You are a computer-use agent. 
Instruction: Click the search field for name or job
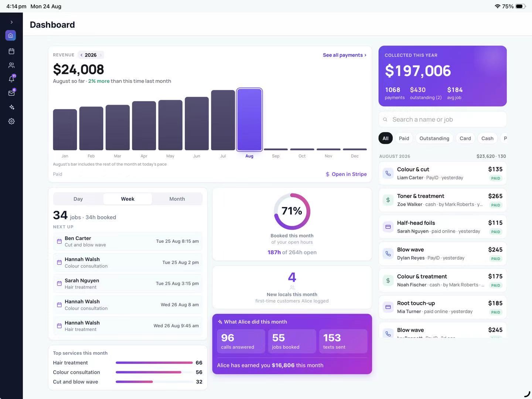[443, 119]
